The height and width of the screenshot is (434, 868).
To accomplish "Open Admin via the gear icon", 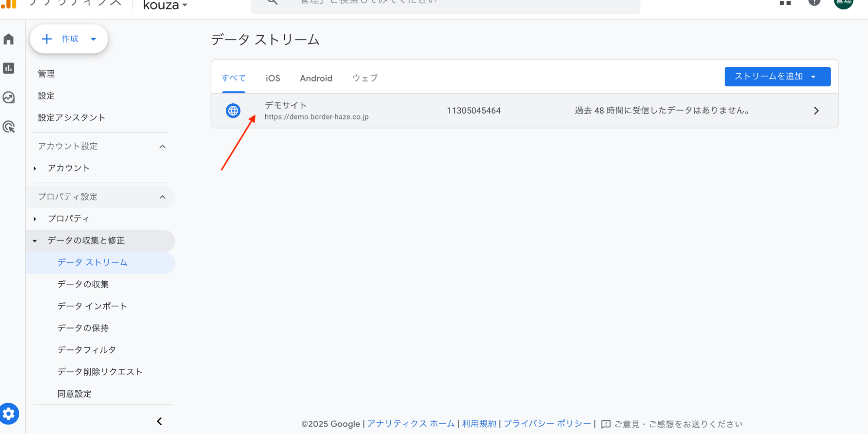I will point(9,413).
